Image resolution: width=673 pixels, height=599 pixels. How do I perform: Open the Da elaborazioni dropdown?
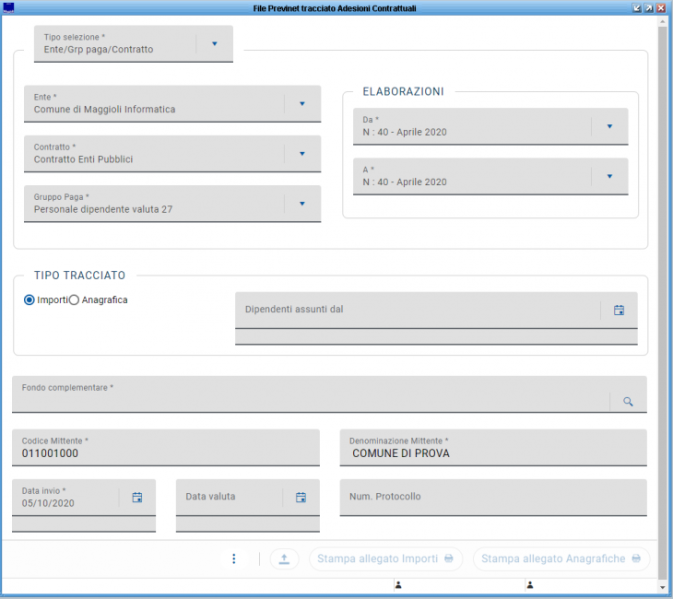[609, 126]
